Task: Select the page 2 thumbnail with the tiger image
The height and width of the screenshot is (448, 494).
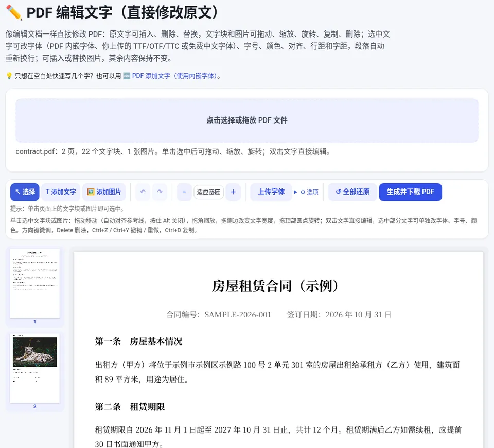Action: [34, 368]
